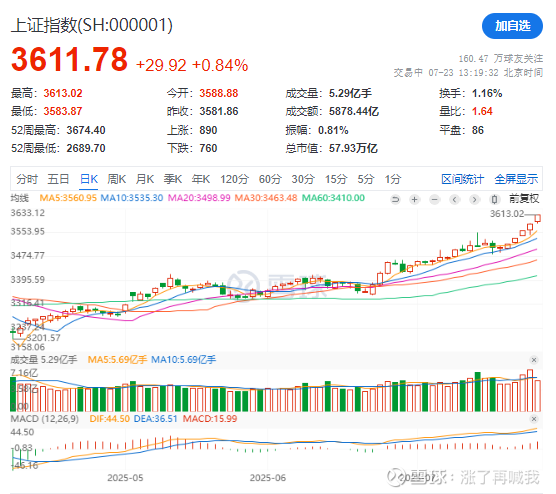Close the 成交量 volume indicator panel
The height and width of the screenshot is (494, 556).
tap(534, 360)
